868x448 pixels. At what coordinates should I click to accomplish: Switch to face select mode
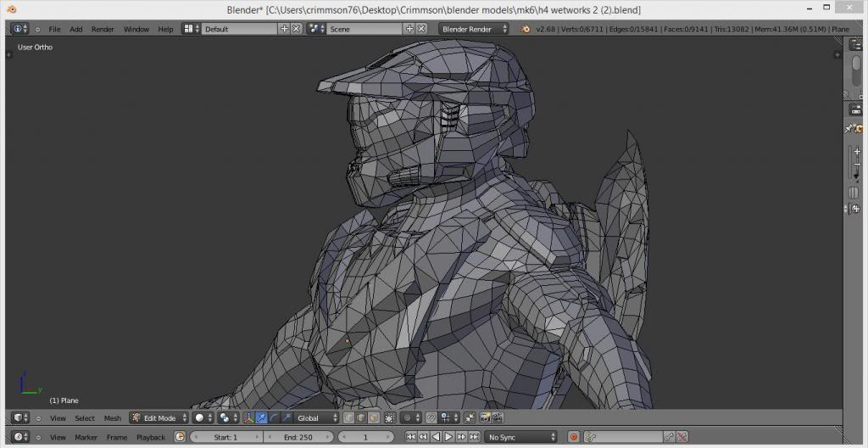[372, 418]
